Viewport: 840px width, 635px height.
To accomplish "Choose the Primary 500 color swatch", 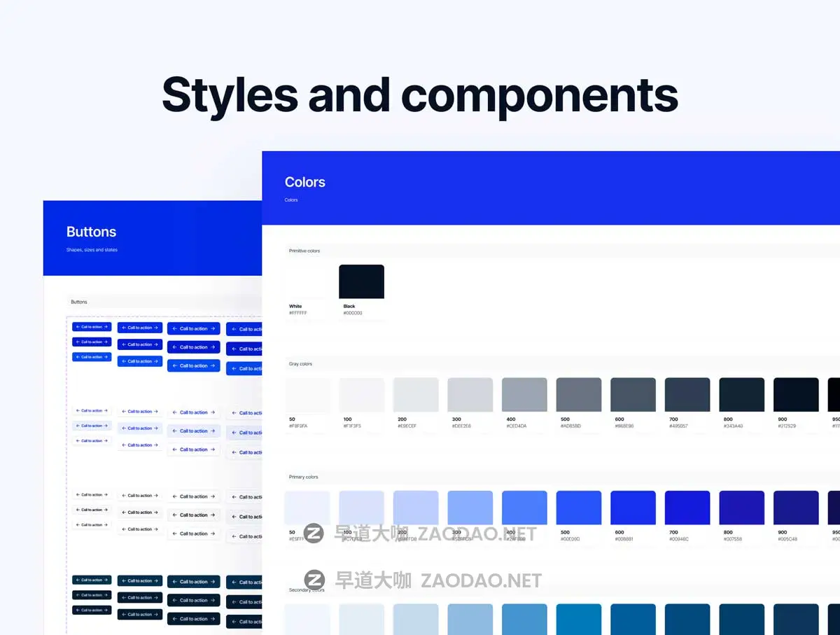I will (x=579, y=508).
